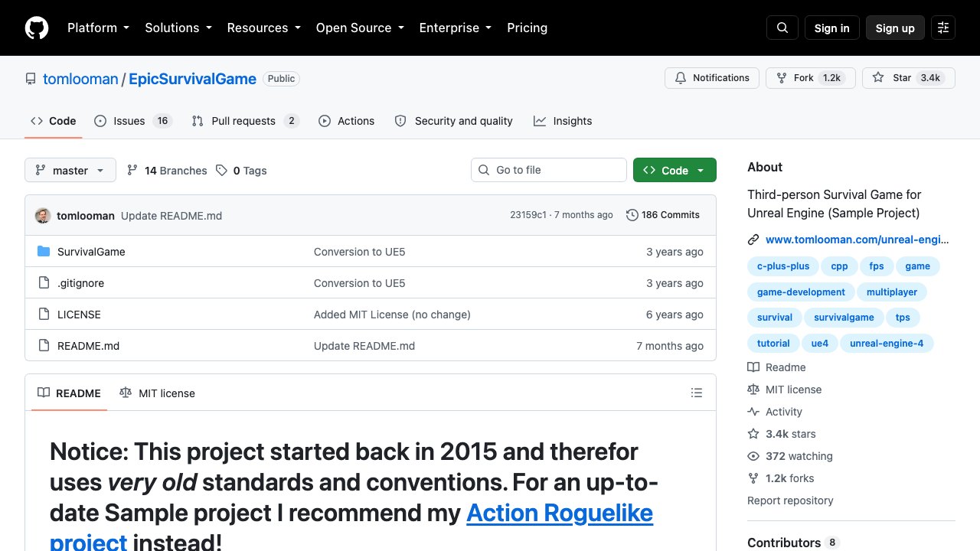The height and width of the screenshot is (551, 980).
Task: Click the game-development topic tag
Action: click(801, 292)
